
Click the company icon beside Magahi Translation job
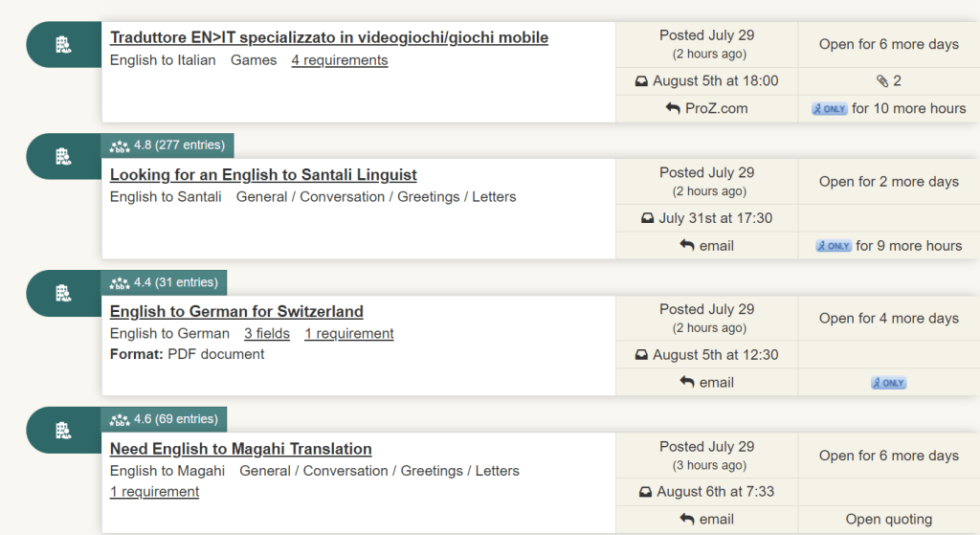63,430
